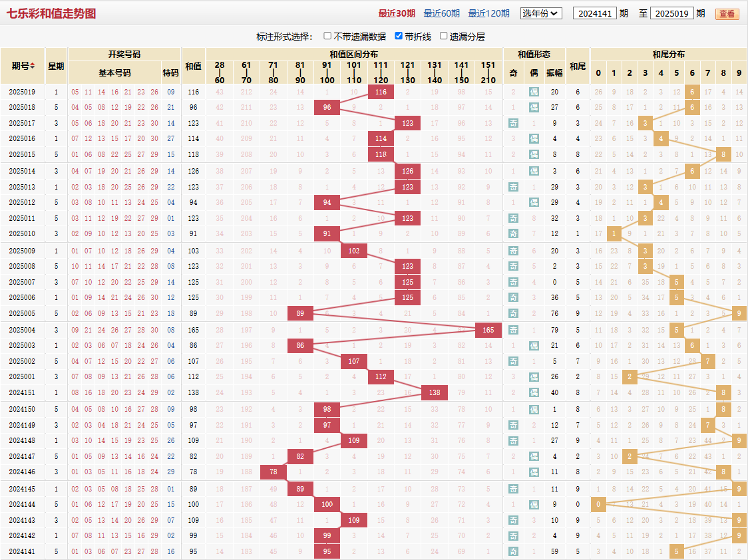Click the period number 2025004
The width and height of the screenshot is (748, 560).
tap(22, 330)
